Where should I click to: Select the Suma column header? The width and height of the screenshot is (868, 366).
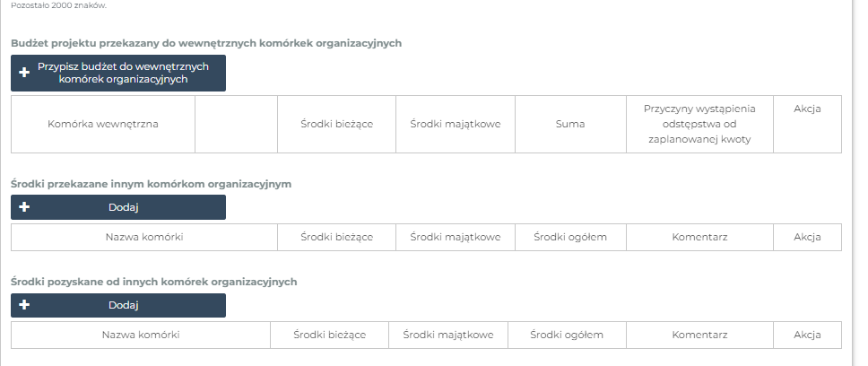pyautogui.click(x=570, y=124)
